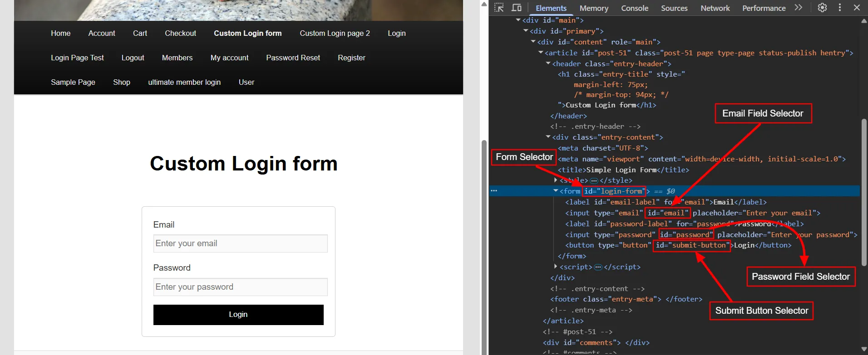Open ultimate member login link
Viewport: 868px width, 355px height.
pos(184,82)
